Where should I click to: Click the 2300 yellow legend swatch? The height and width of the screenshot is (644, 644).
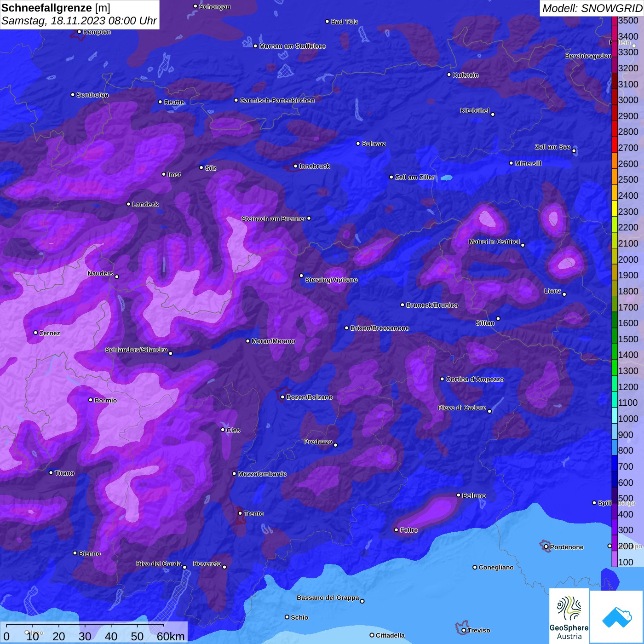(x=614, y=208)
